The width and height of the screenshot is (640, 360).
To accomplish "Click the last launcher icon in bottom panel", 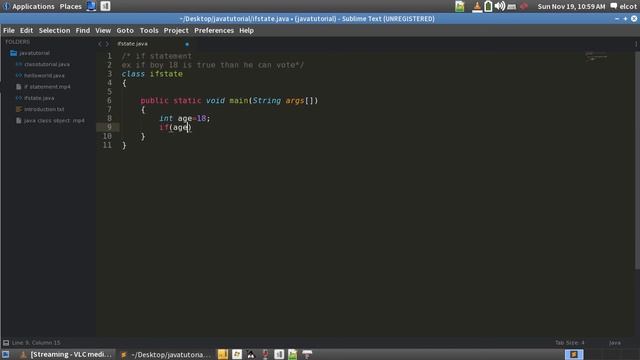I will [307, 355].
